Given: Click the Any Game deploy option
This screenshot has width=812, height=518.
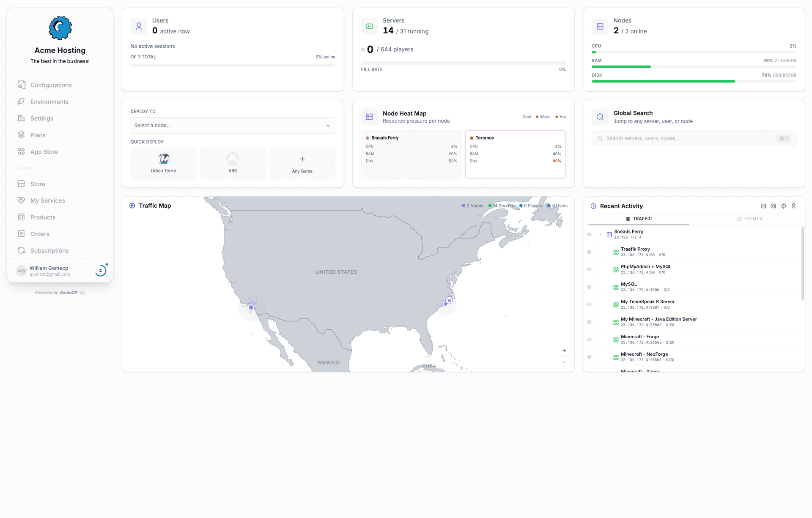Looking at the screenshot, I should click(302, 163).
